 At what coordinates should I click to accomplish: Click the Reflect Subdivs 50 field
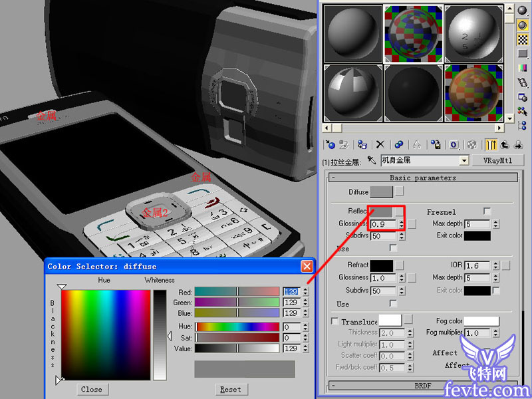[x=384, y=236]
